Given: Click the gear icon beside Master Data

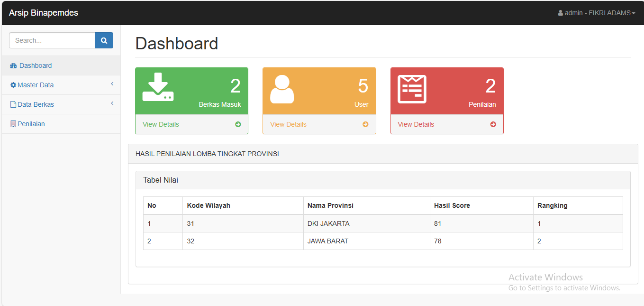Looking at the screenshot, I should 14,84.
